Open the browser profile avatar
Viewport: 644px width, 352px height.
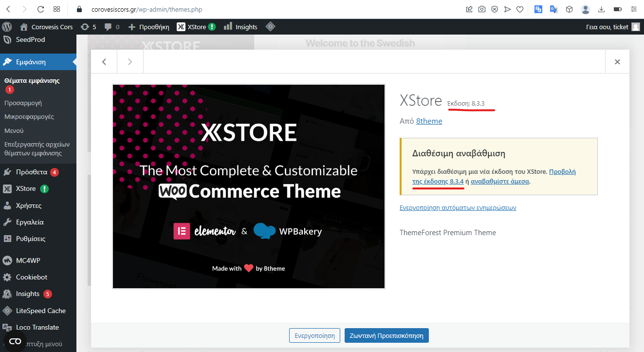[x=586, y=9]
